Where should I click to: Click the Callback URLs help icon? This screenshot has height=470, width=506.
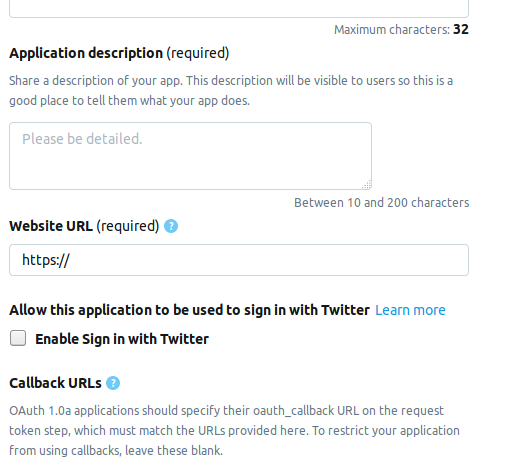(x=113, y=383)
